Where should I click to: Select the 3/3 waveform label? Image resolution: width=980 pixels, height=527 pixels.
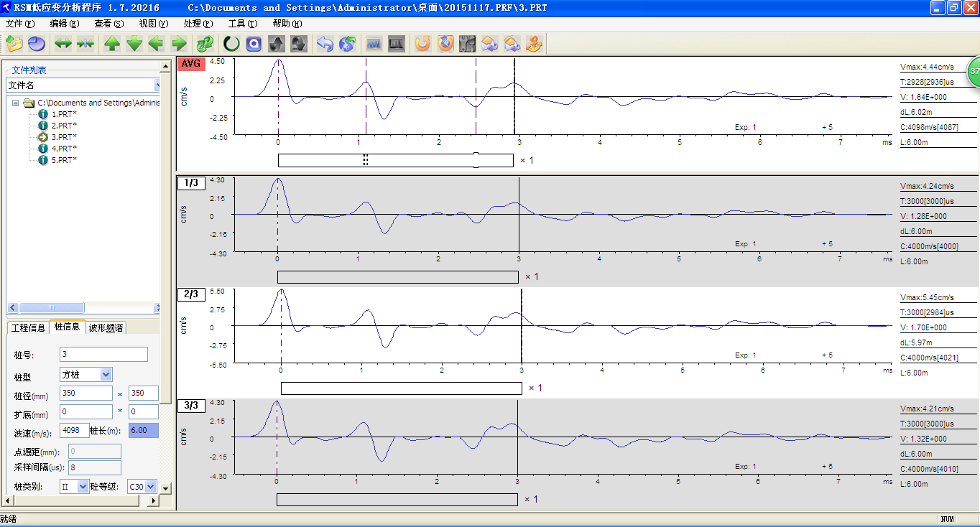pyautogui.click(x=191, y=406)
